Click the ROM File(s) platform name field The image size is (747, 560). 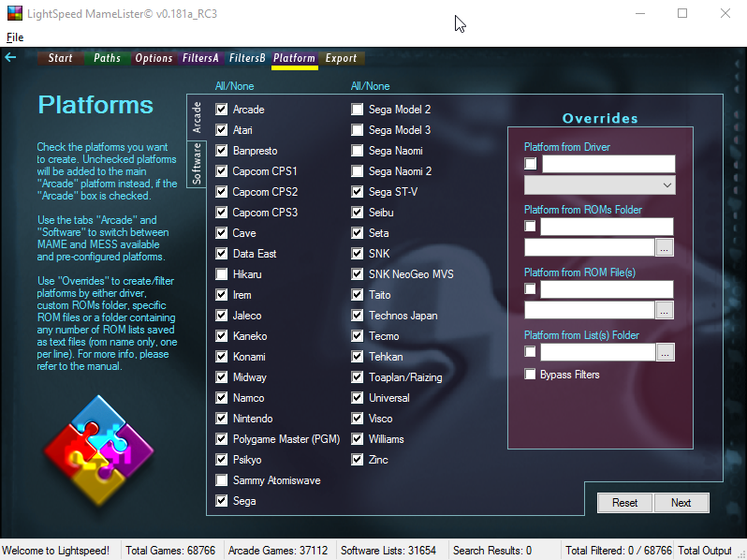(607, 289)
